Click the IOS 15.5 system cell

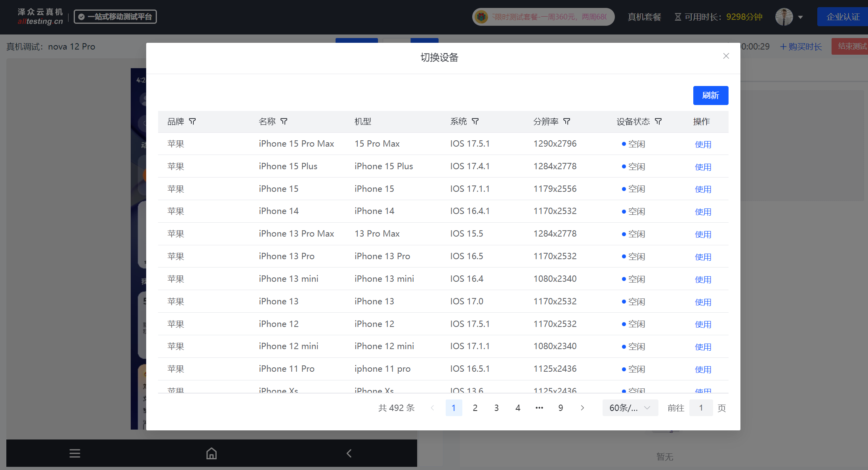(467, 234)
